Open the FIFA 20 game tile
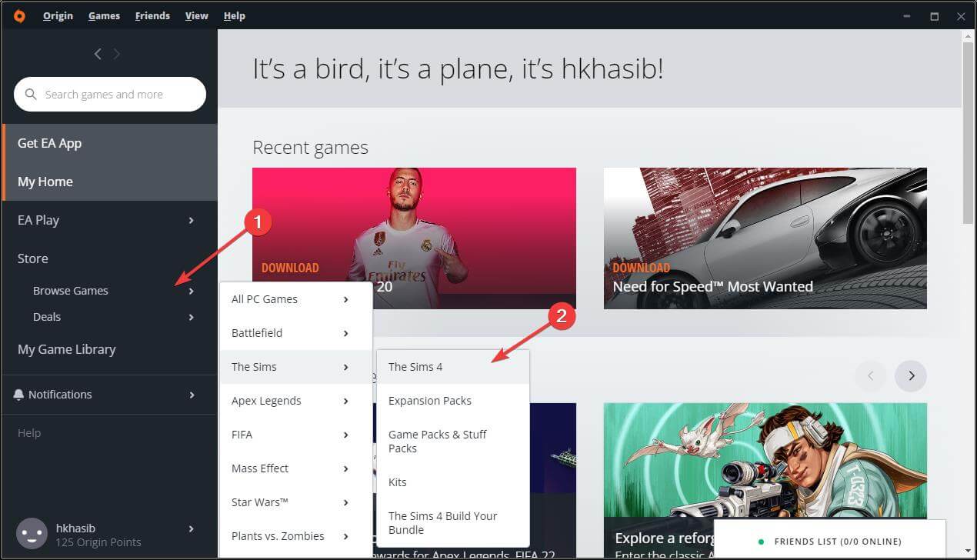This screenshot has height=560, width=977. pos(414,238)
